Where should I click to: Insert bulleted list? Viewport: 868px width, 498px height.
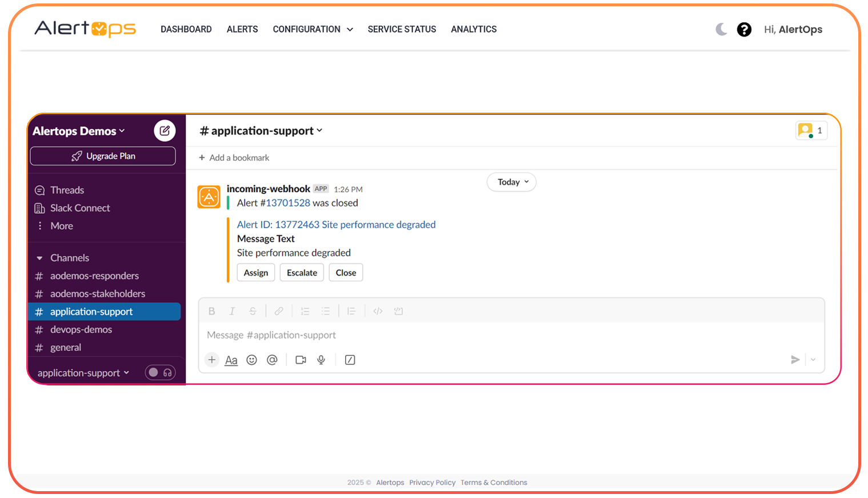coord(326,311)
